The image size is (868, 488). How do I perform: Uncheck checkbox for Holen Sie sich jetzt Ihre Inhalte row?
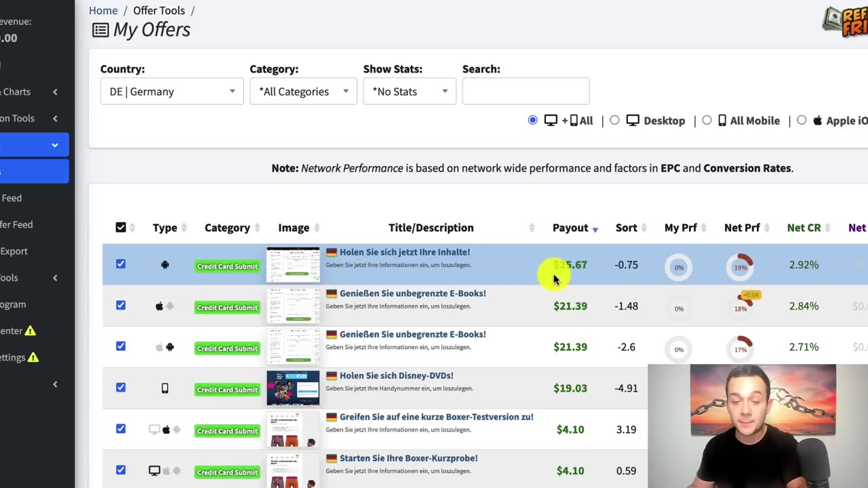pos(121,264)
